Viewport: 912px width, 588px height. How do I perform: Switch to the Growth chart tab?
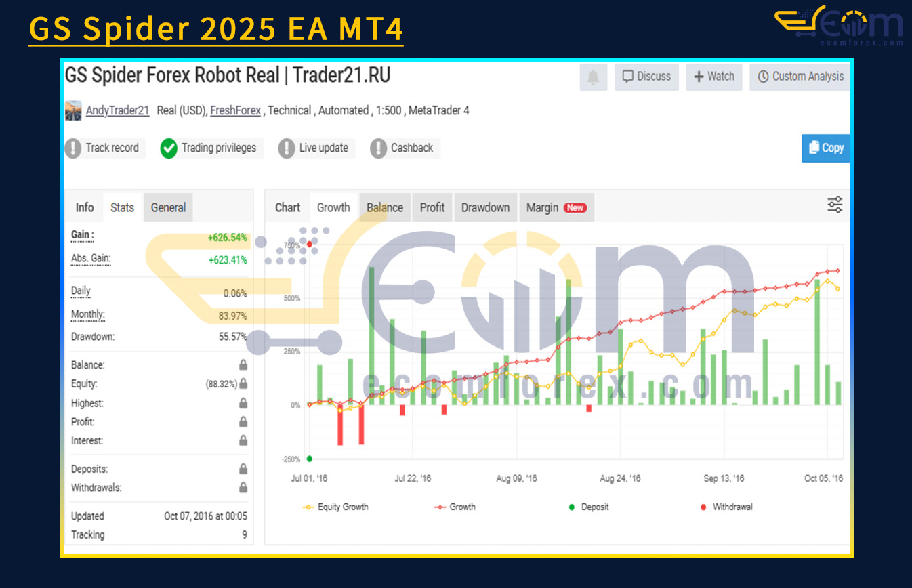(x=333, y=207)
